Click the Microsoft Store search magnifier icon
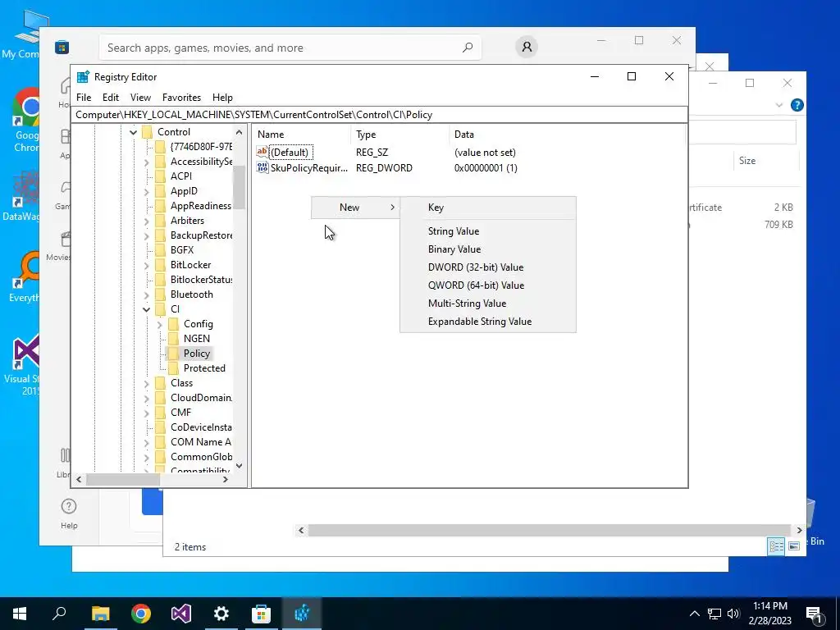This screenshot has width=840, height=630. (x=467, y=48)
